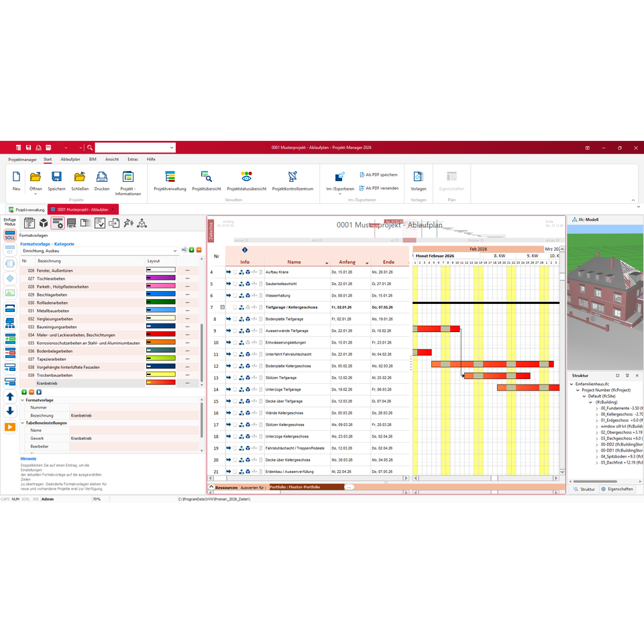Open the Projektstatusübersicht eye icon
The width and height of the screenshot is (644, 644).
pyautogui.click(x=246, y=177)
